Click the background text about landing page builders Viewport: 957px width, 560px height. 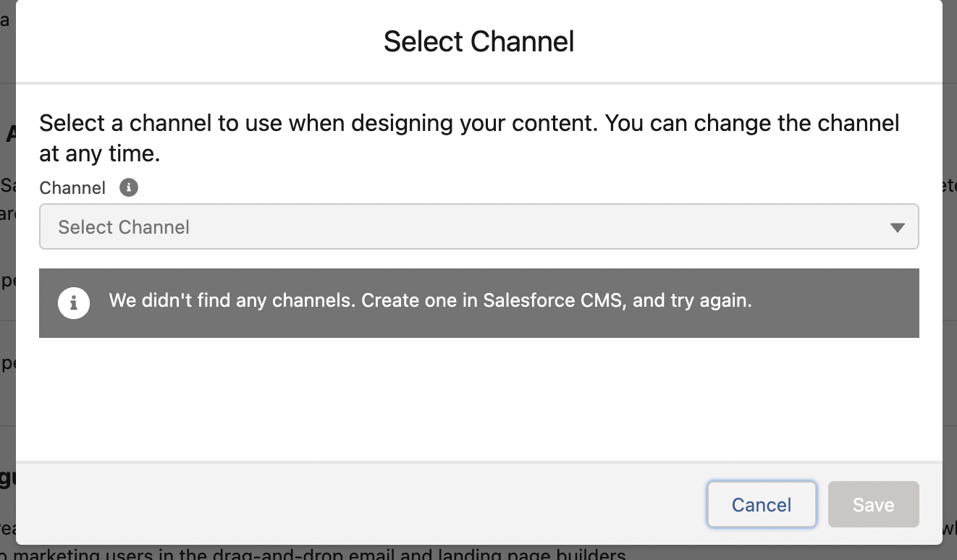tap(319, 553)
